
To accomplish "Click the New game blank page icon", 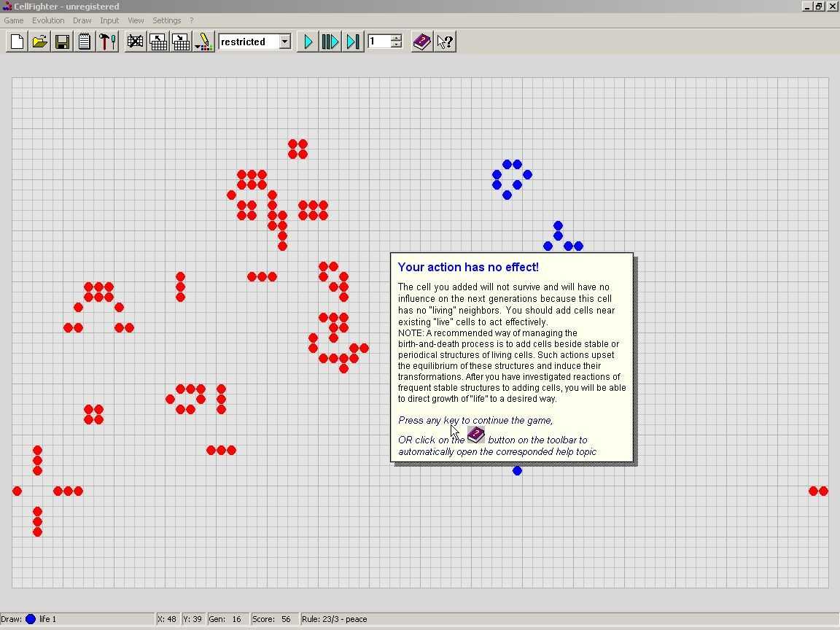I will [x=17, y=42].
